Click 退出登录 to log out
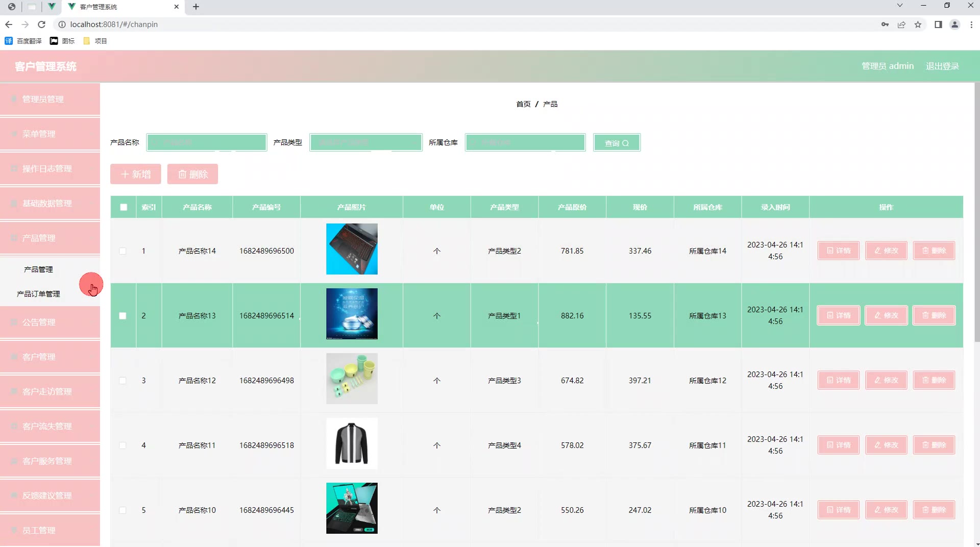Screen dimensions: 980x547 pos(942,66)
